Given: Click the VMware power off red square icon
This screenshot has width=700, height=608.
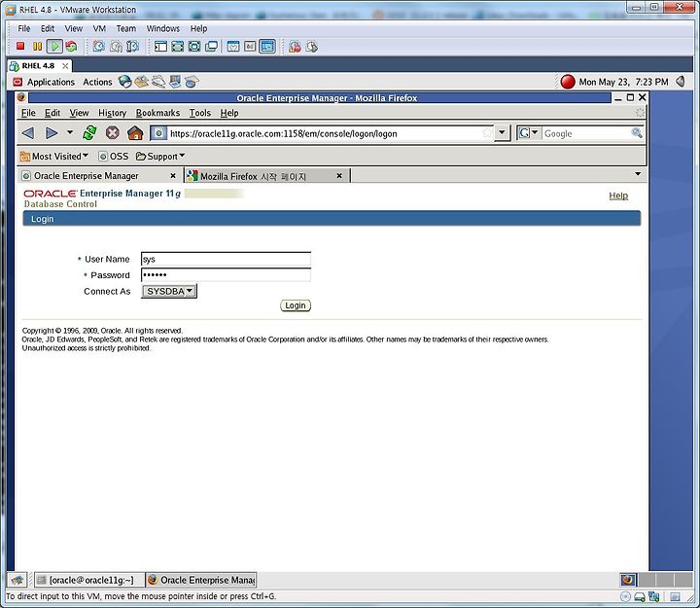Looking at the screenshot, I should click(20, 46).
